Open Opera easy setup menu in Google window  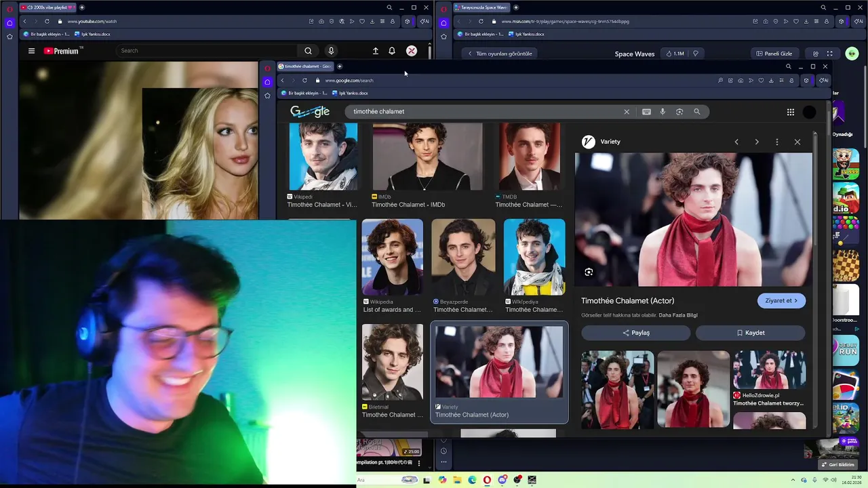tap(781, 80)
